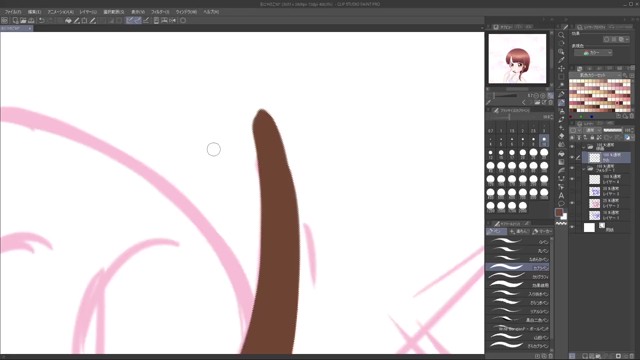Image resolution: width=640 pixels, height=360 pixels.
Task: Select the gradient tool
Action: (562, 162)
